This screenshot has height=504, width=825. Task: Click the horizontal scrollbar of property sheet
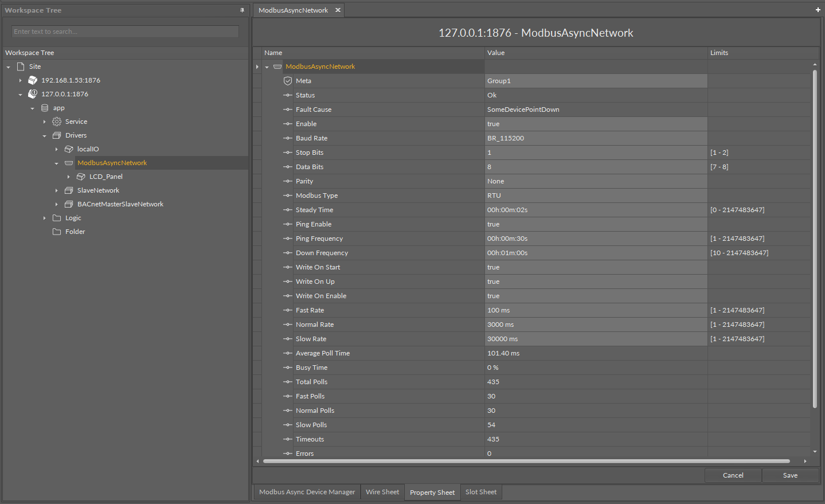[526, 461]
